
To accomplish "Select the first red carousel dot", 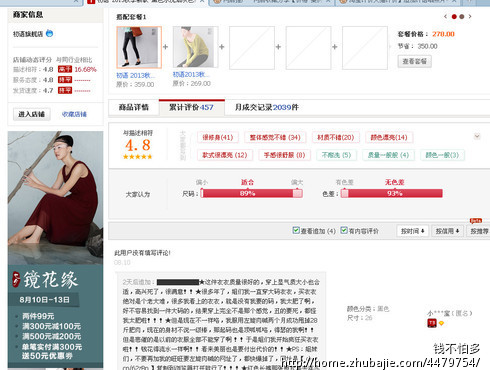I will coord(454,17).
